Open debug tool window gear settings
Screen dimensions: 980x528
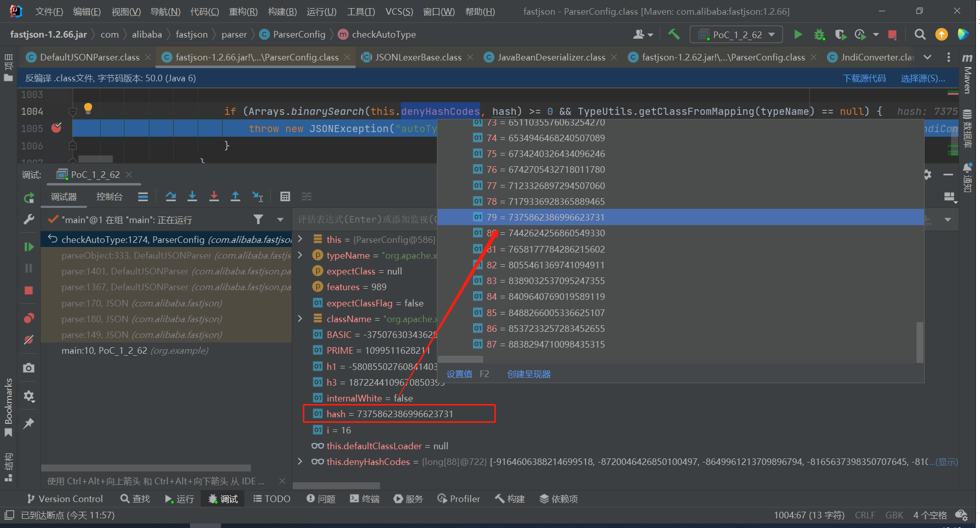pos(927,174)
